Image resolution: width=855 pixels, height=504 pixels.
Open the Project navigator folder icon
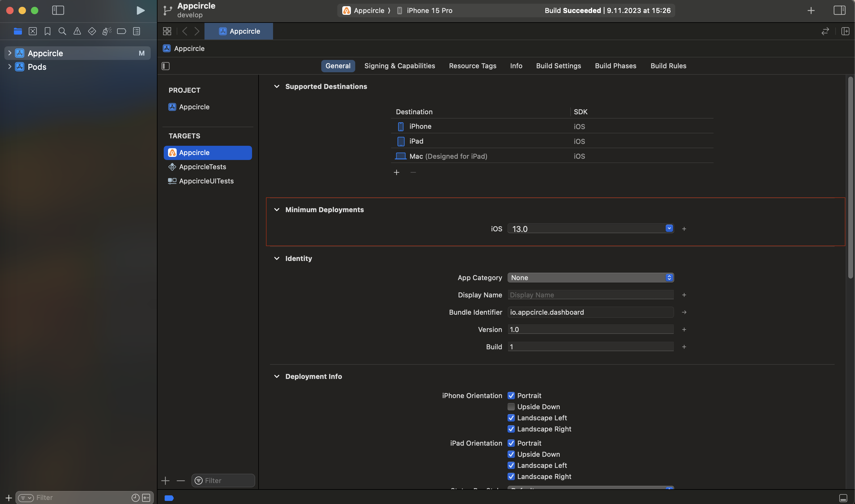click(x=18, y=31)
